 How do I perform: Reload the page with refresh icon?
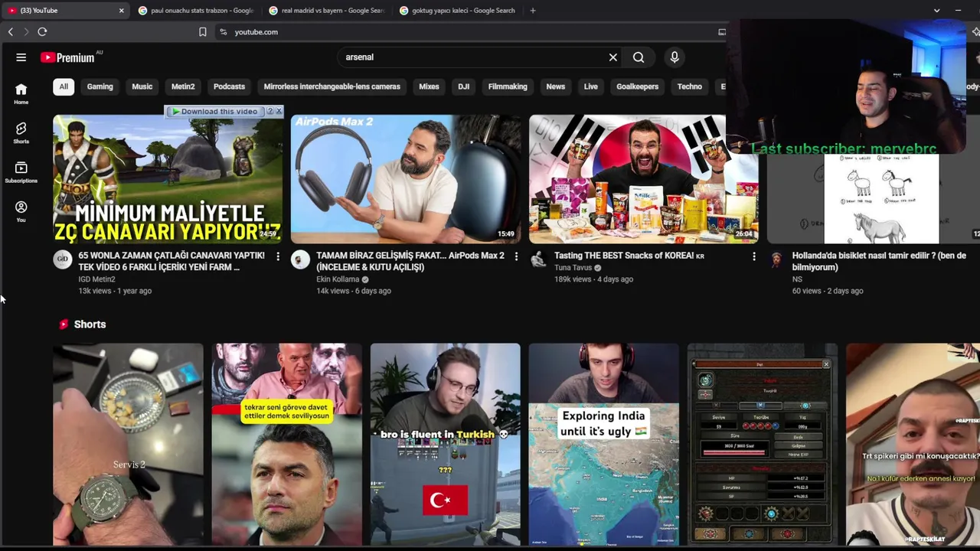[42, 32]
